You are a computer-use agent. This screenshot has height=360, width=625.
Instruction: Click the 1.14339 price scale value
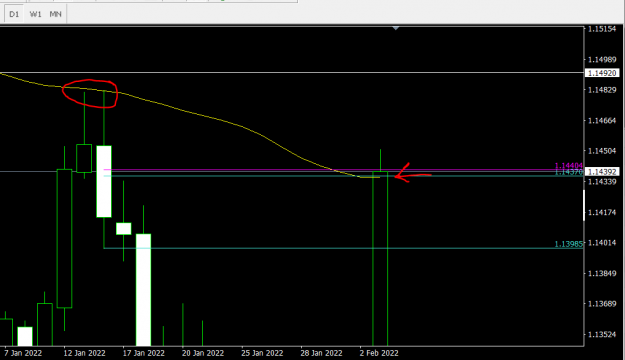pyautogui.click(x=602, y=182)
